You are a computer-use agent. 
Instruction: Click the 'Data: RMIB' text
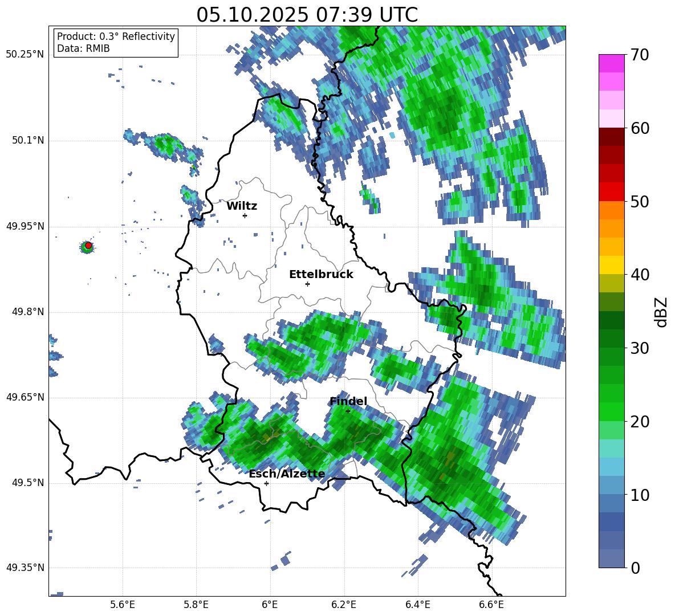click(83, 48)
